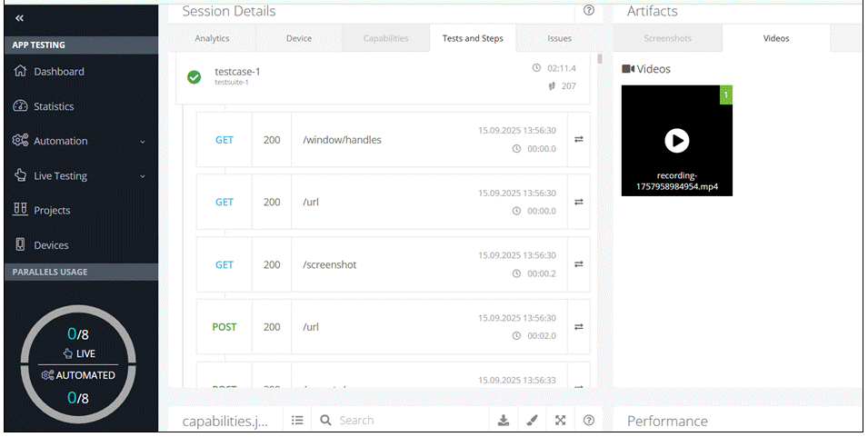868x437 pixels.
Task: Switch to the Screenshots tab
Action: (x=667, y=39)
